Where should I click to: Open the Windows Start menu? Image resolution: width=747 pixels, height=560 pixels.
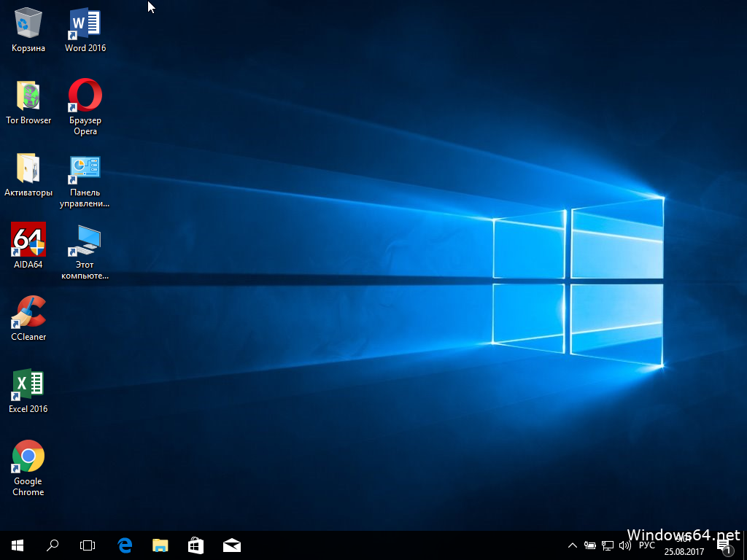pos(18,545)
